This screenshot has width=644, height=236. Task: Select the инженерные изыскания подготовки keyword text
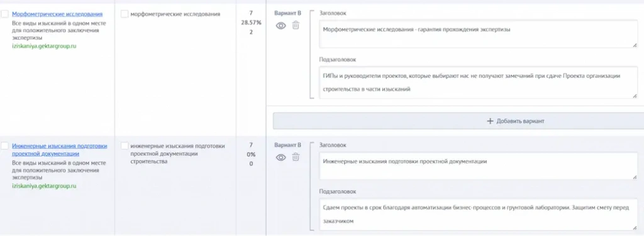click(x=178, y=154)
